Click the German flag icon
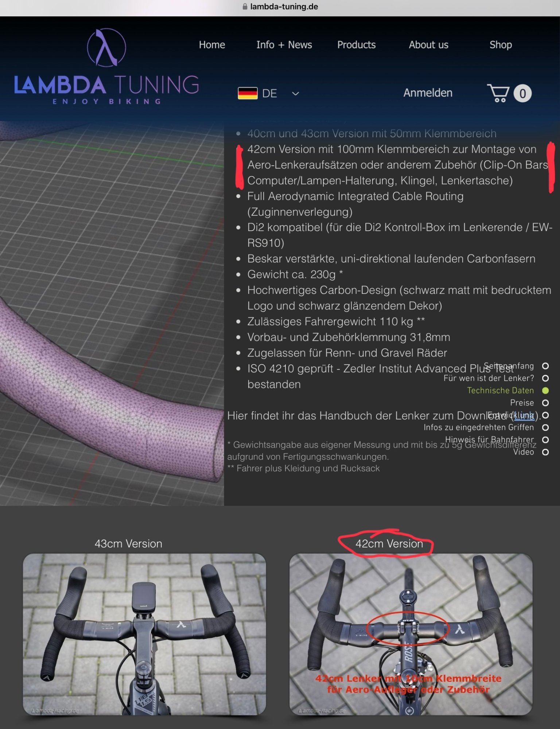Image resolution: width=560 pixels, height=729 pixels. 248,93
